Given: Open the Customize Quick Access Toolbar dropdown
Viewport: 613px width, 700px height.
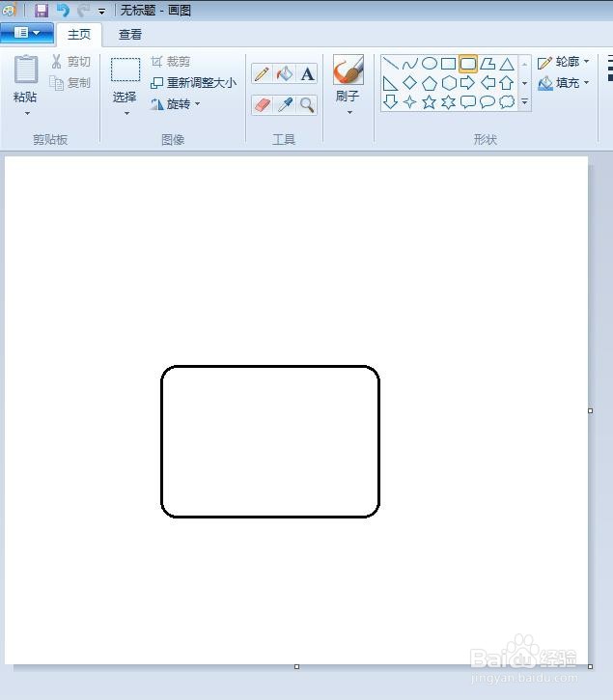Looking at the screenshot, I should tap(102, 12).
